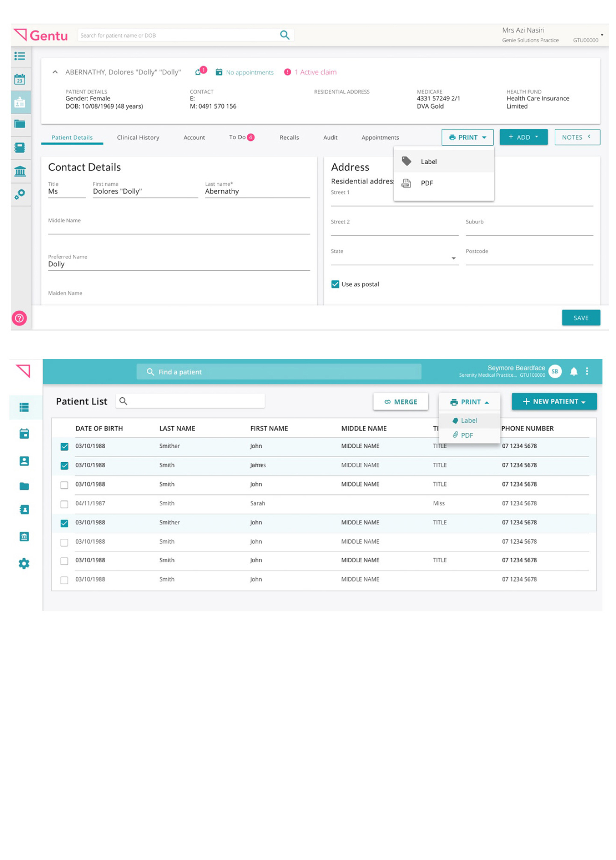Viewport: 616px width, 860px height.
Task: Open settings gear icon in lower sidebar
Action: 24,564
